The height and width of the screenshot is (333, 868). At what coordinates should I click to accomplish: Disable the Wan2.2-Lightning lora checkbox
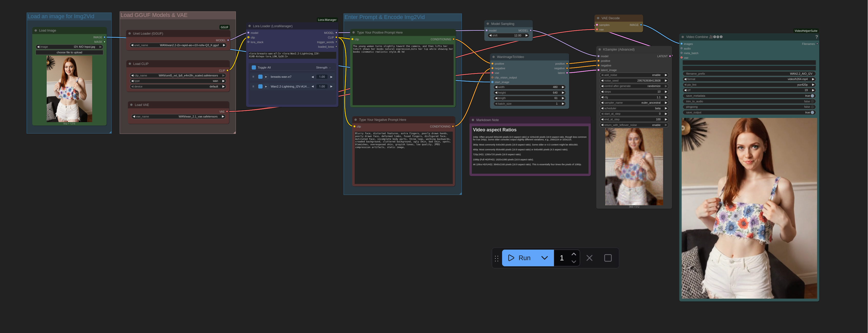[260, 87]
